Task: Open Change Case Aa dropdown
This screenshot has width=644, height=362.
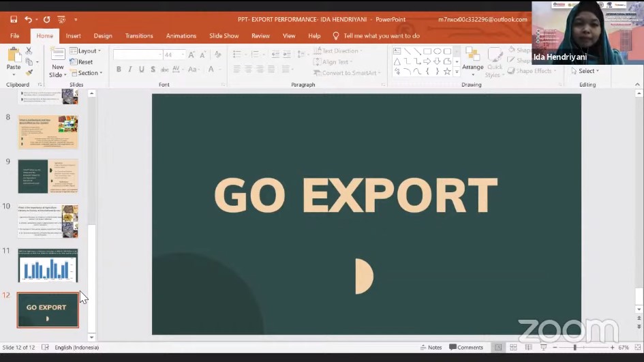Action: coord(193,70)
